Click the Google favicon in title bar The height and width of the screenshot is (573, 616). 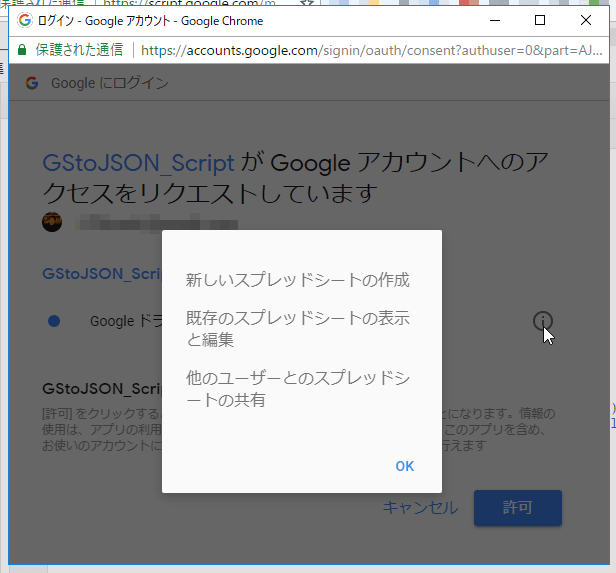tap(25, 20)
